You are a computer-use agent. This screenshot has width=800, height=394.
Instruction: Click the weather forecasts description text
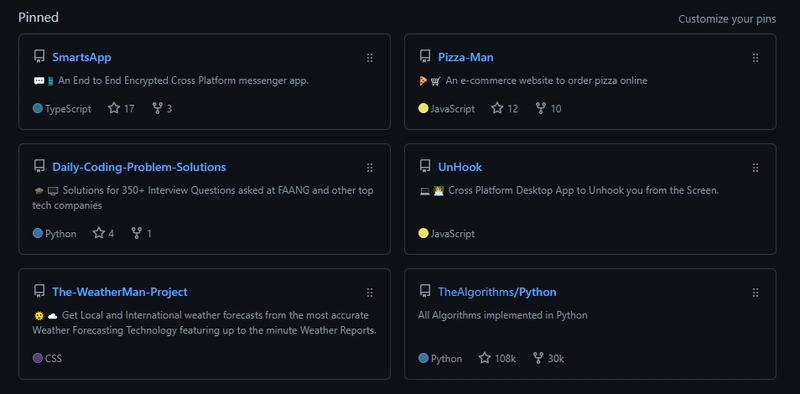coord(205,323)
